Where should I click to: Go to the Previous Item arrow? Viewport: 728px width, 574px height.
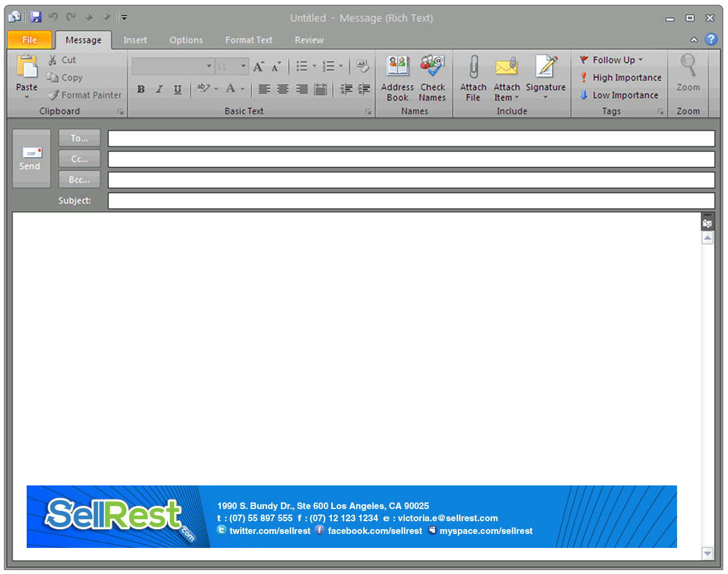[x=89, y=17]
